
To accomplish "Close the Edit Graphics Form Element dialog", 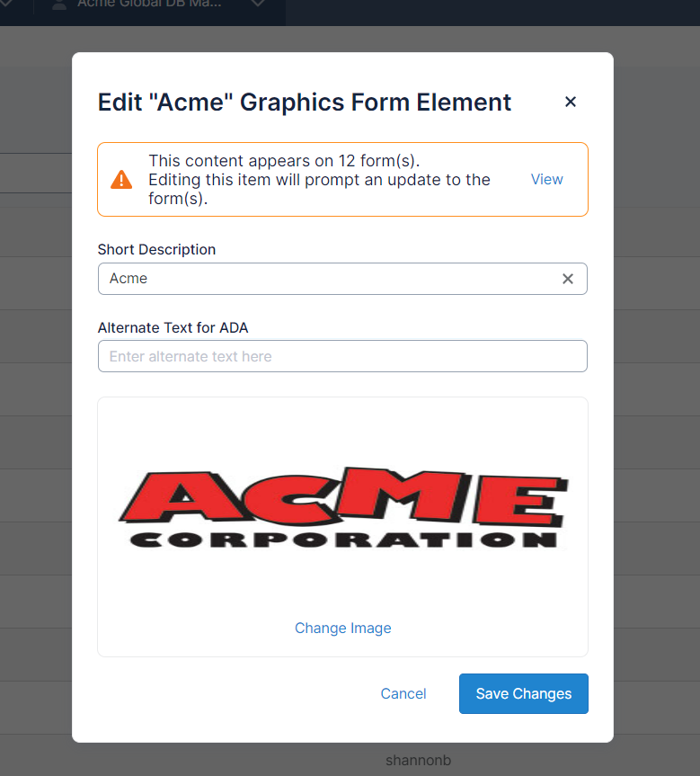I will pos(570,103).
